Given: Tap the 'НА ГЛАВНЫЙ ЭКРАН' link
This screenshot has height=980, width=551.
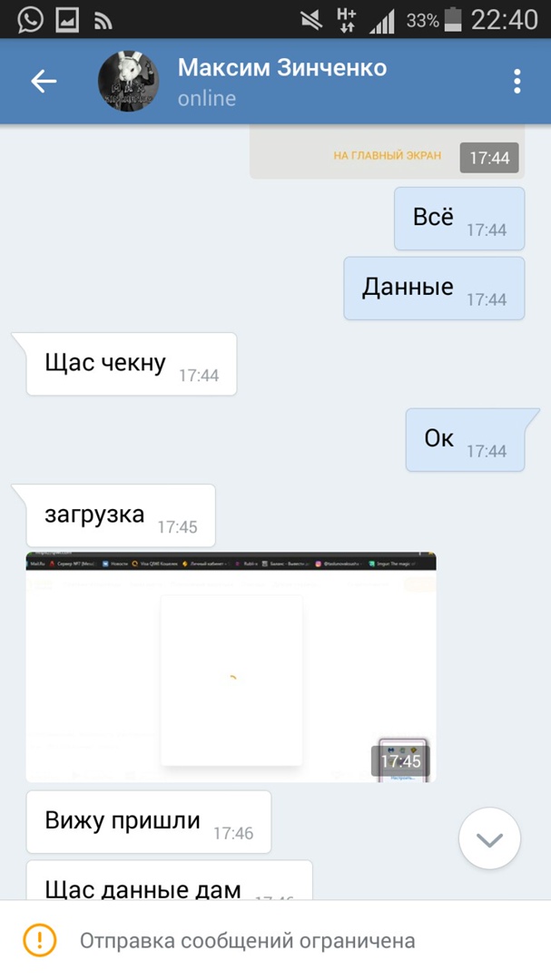Looking at the screenshot, I should tap(387, 156).
